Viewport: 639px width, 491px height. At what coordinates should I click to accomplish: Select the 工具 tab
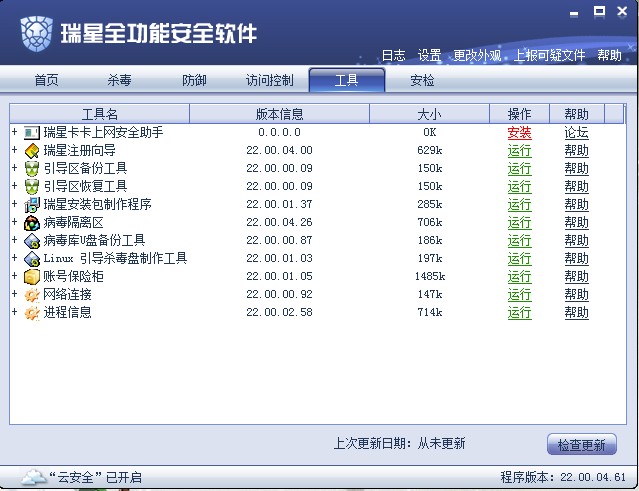tap(347, 80)
